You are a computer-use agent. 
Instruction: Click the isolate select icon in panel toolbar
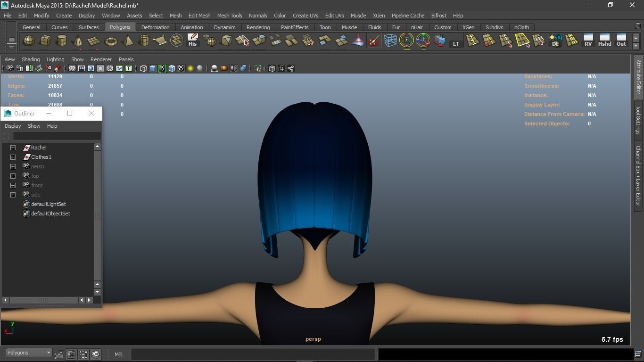coord(257,68)
